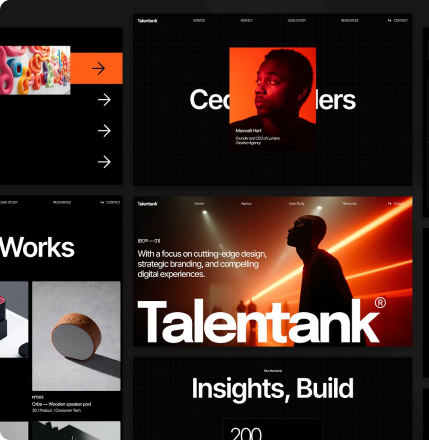
Task: Click the Contact arrow icon in the hero banner header
Action: tap(389, 203)
